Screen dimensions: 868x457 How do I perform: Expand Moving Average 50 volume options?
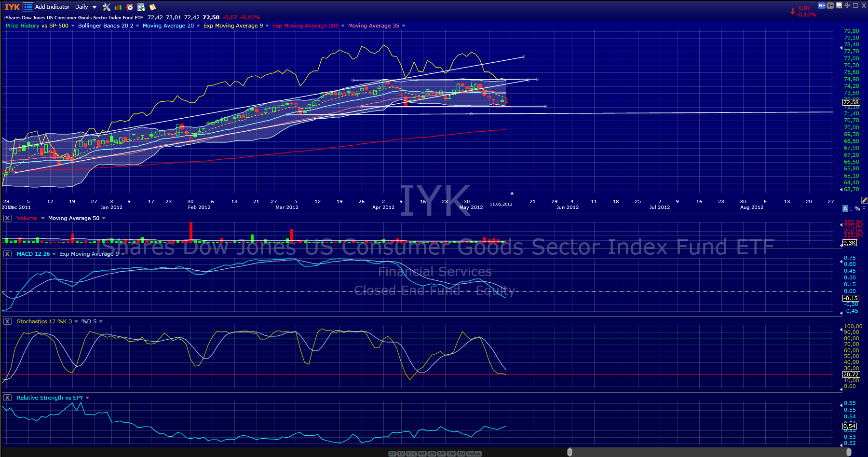pyautogui.click(x=104, y=219)
